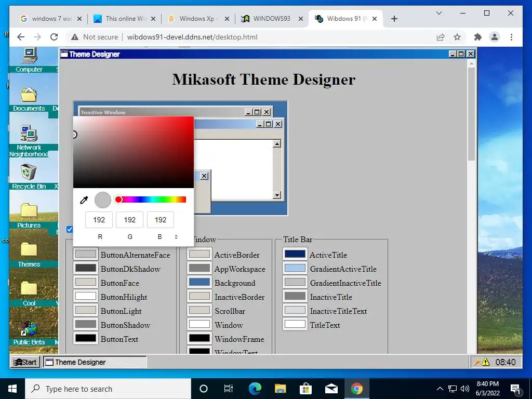Screen dimensions: 532x399
Task: Toggle RGB color format switcher arrows
Action: 176,237
